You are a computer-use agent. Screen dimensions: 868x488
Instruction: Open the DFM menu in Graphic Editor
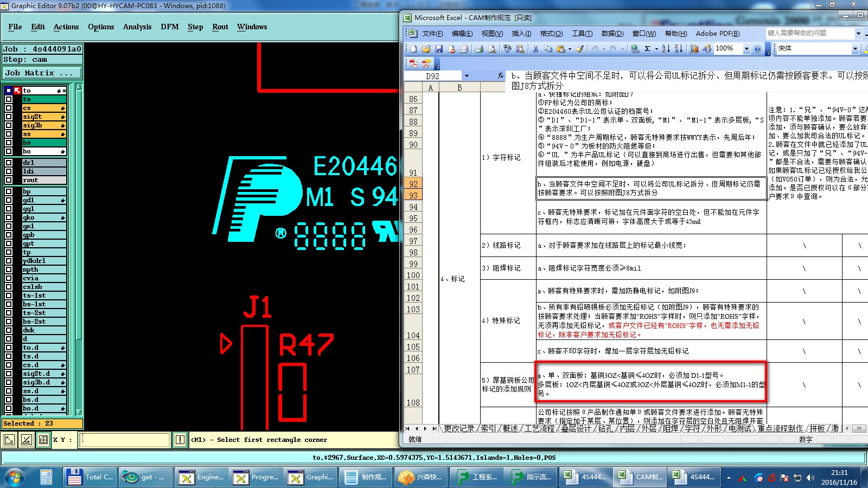[x=170, y=27]
